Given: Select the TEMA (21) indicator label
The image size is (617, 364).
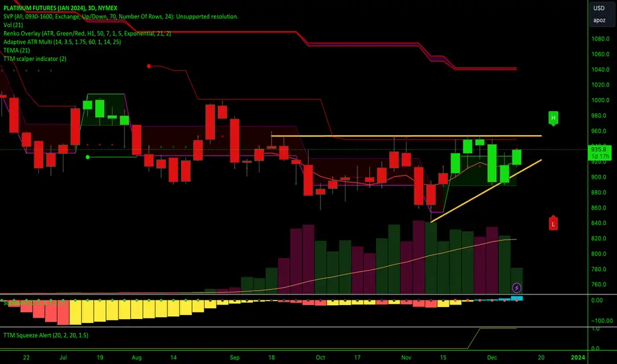Looking at the screenshot, I should 17,50.
